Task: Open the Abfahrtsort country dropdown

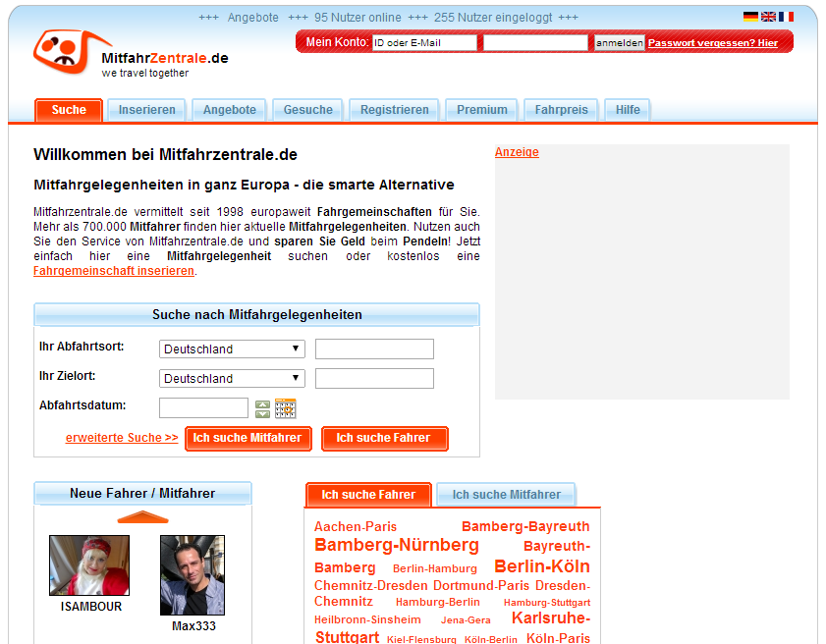Action: [232, 349]
